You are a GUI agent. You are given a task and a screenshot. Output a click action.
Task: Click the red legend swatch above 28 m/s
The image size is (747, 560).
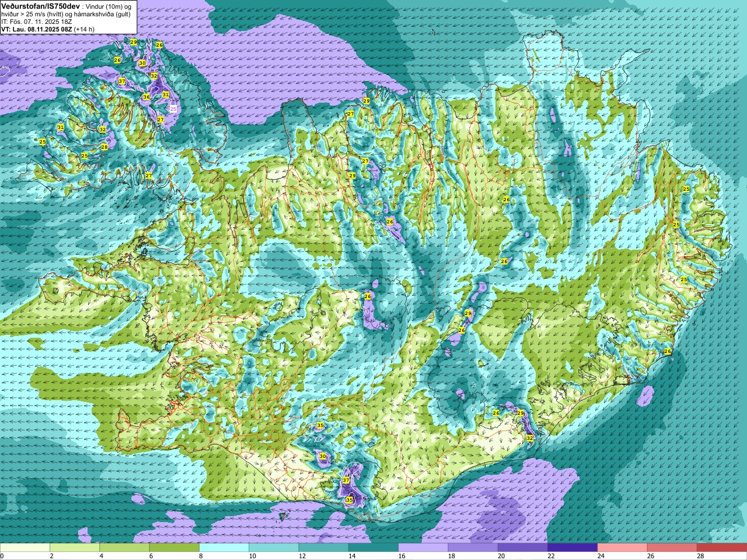click(x=722, y=548)
